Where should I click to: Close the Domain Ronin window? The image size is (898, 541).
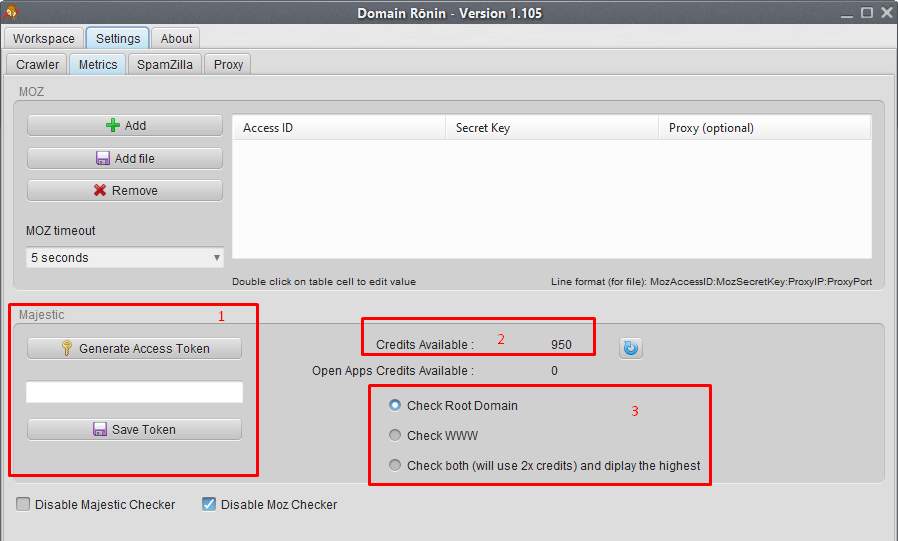point(887,13)
